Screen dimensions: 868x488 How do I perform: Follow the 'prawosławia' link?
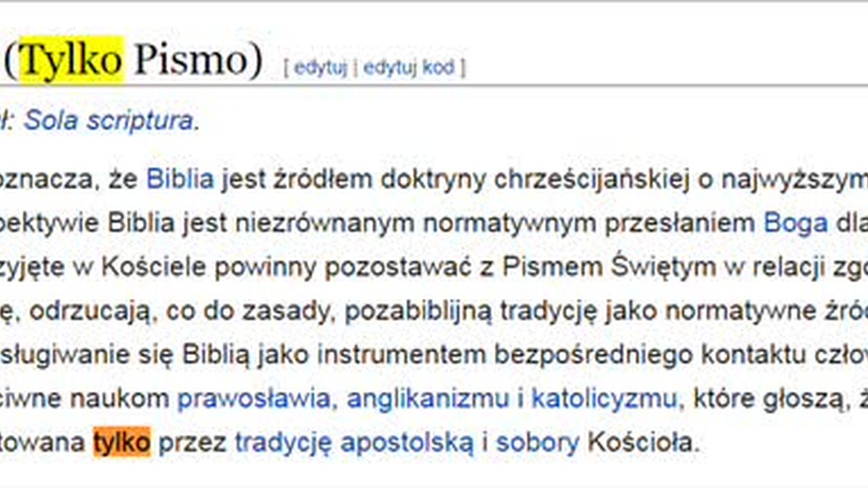click(253, 399)
